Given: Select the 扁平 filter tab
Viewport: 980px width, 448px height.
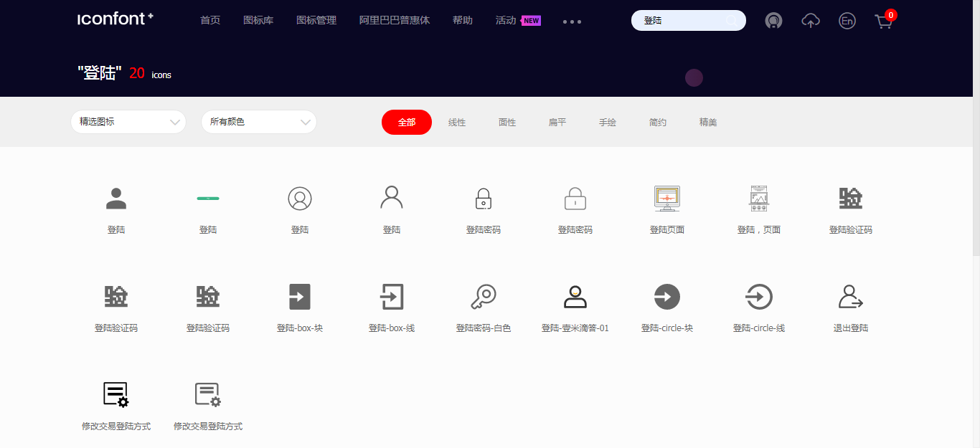Looking at the screenshot, I should [557, 123].
